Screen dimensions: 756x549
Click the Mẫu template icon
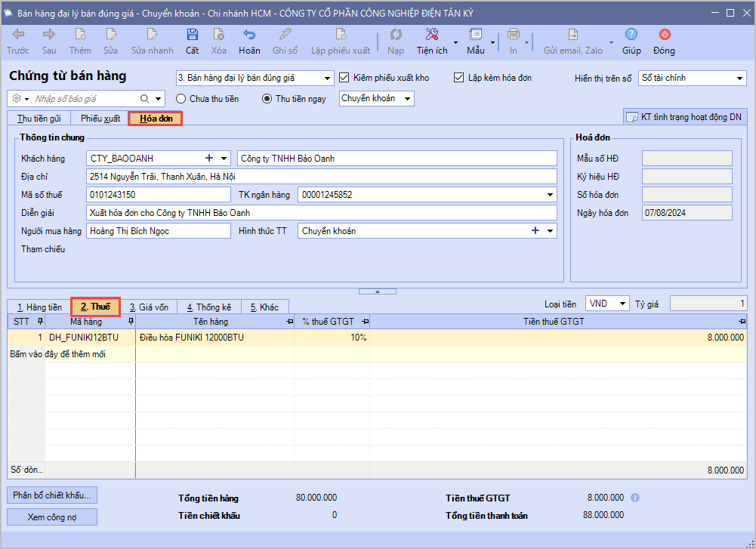476,35
